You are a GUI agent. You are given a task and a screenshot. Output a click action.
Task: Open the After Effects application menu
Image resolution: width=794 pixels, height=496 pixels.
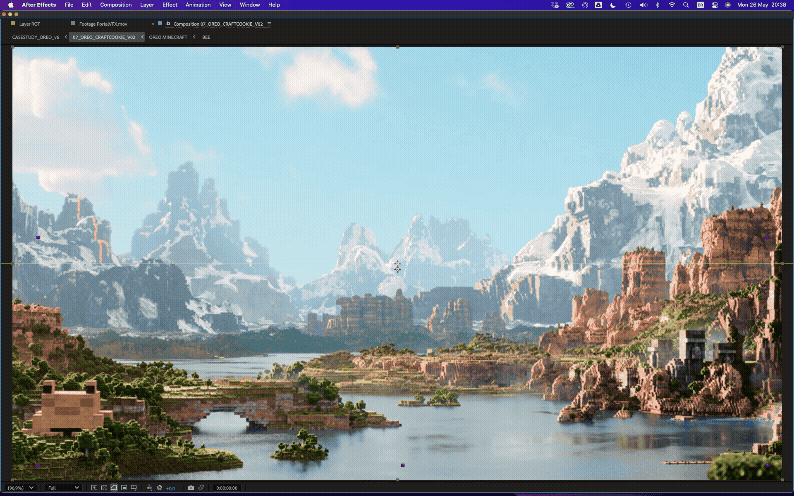(38, 5)
